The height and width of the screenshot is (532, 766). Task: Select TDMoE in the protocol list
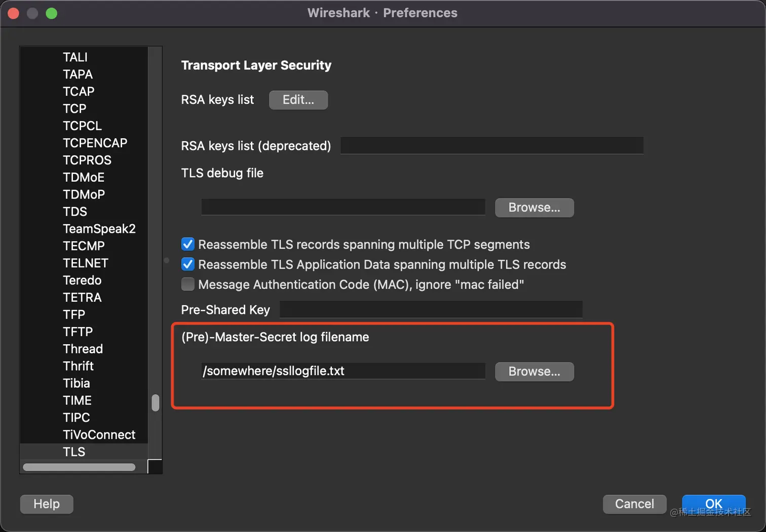[84, 178]
